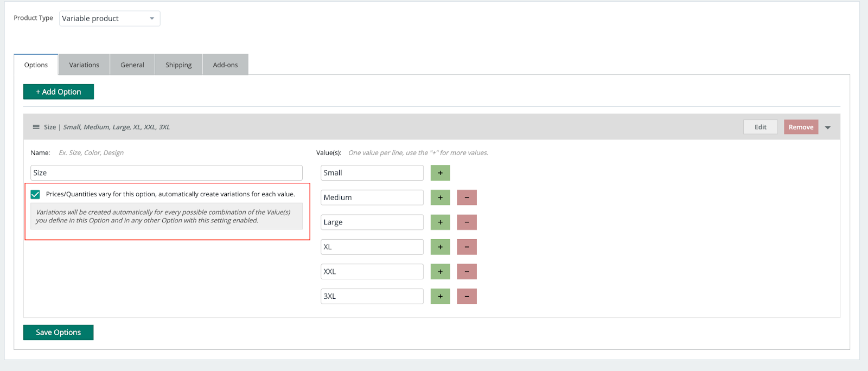Open the Product Type dropdown
868x371 pixels.
pyautogui.click(x=109, y=18)
